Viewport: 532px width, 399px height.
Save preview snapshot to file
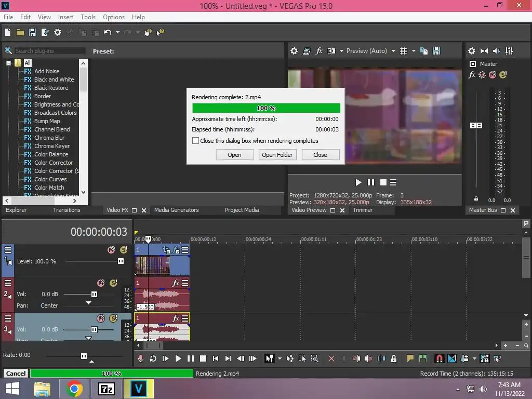point(436,51)
